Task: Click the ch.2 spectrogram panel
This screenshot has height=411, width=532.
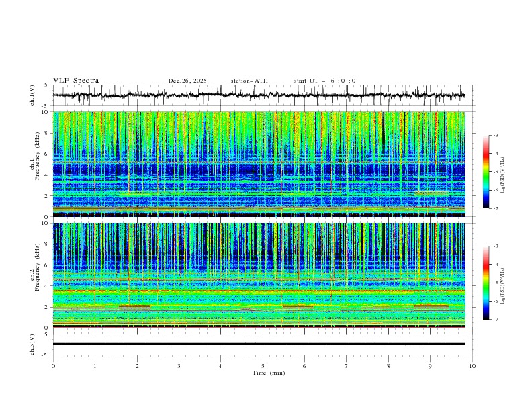Action: coord(259,275)
